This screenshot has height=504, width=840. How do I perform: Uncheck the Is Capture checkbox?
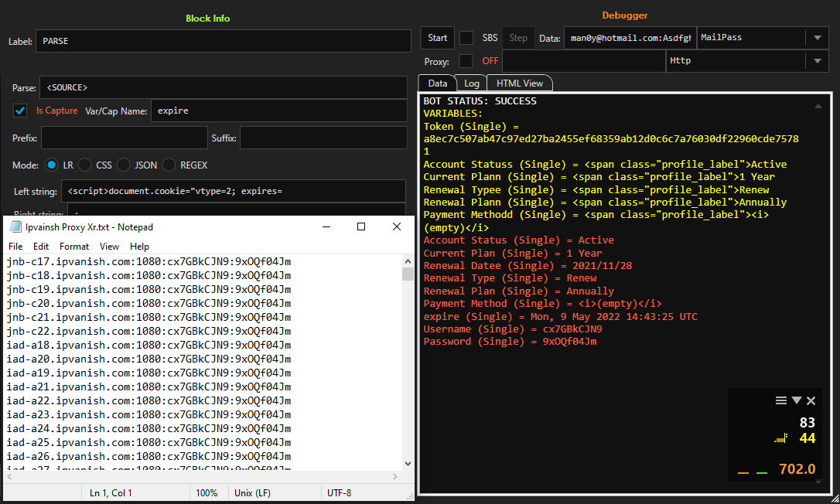(20, 111)
